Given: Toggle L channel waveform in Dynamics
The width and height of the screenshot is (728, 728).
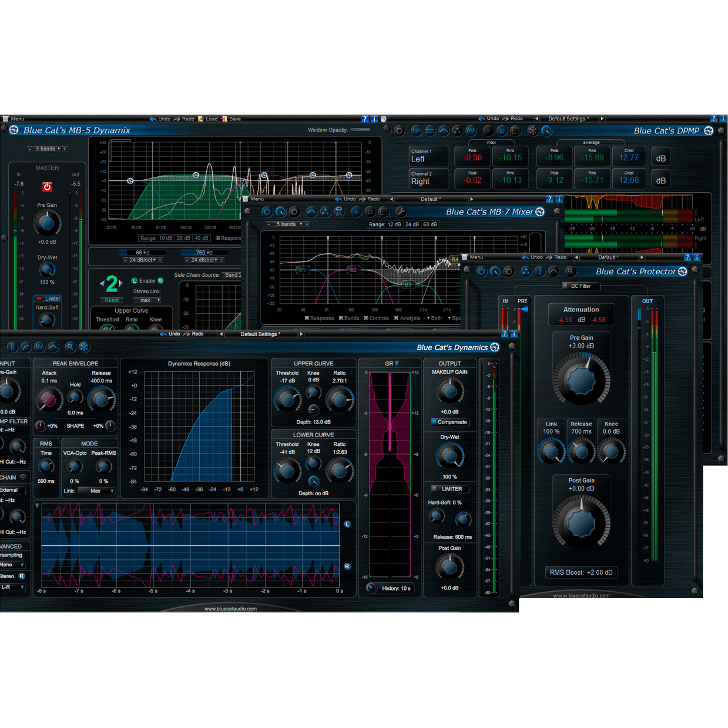Looking at the screenshot, I should coord(347,524).
